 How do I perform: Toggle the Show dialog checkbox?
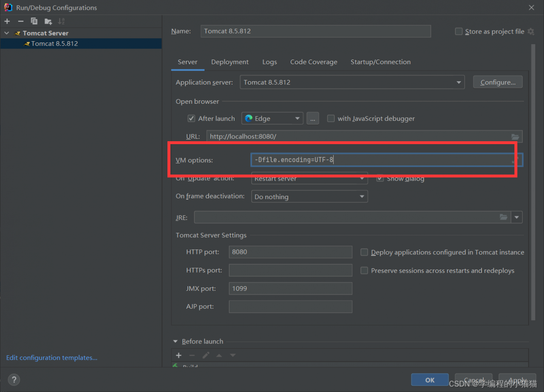click(380, 179)
